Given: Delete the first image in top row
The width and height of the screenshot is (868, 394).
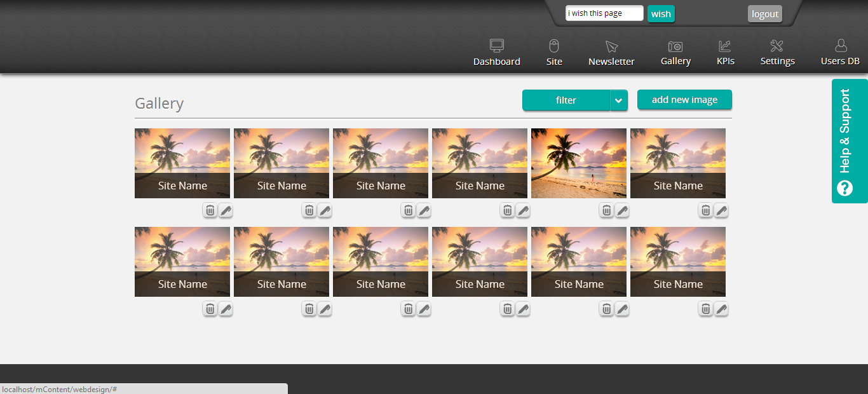Looking at the screenshot, I should (210, 210).
